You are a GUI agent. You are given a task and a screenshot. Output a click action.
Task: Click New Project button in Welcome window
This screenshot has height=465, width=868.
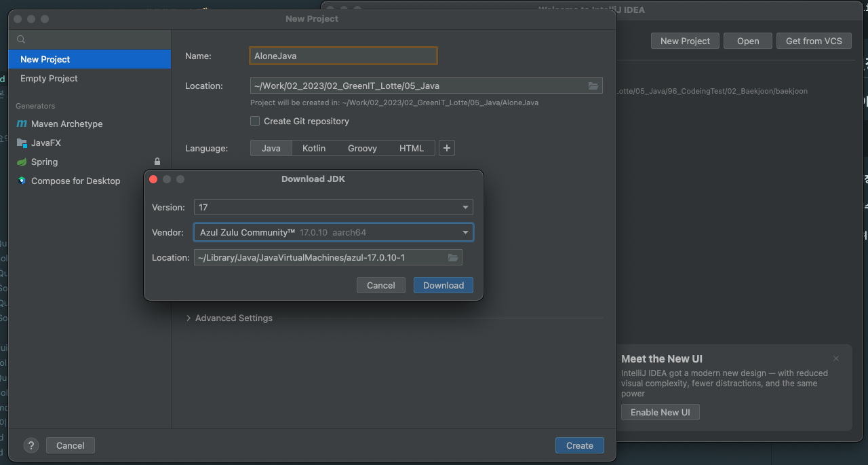tap(685, 41)
